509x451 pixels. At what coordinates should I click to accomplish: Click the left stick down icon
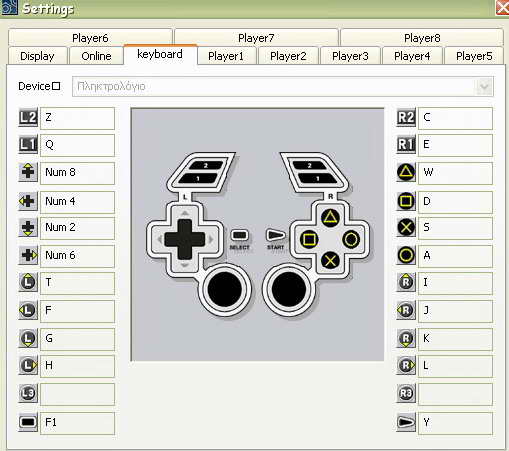pos(28,338)
